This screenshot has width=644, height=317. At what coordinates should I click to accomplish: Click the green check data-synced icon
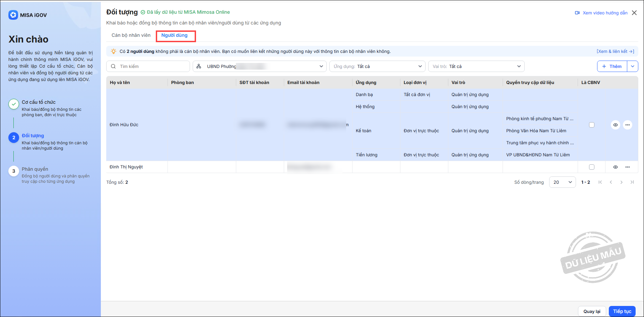[143, 12]
